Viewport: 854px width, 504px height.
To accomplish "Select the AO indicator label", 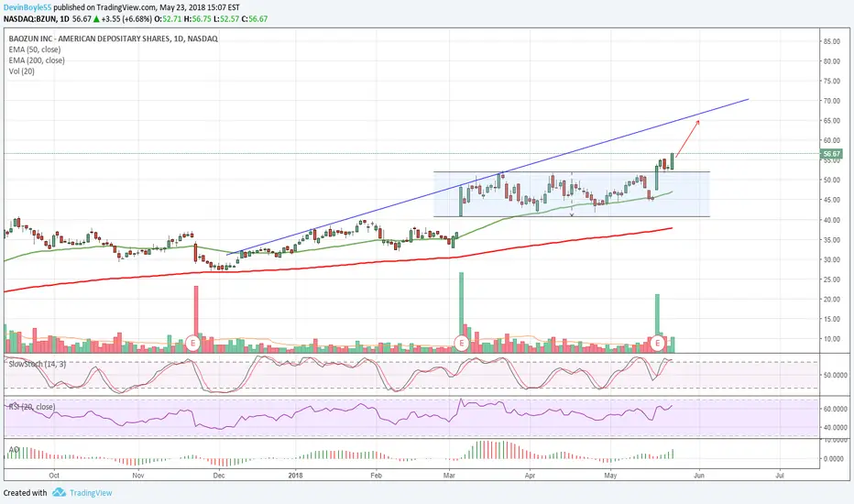I will click(14, 450).
